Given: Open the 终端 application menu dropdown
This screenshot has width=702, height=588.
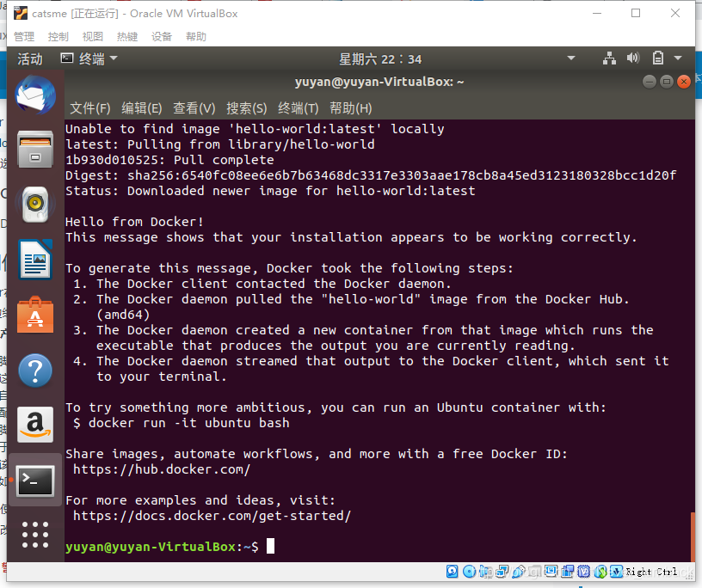Looking at the screenshot, I should [x=89, y=58].
